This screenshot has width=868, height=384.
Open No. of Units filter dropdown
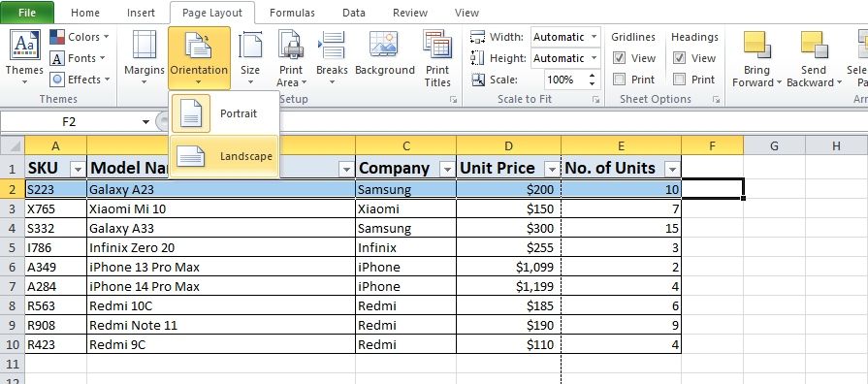point(673,169)
